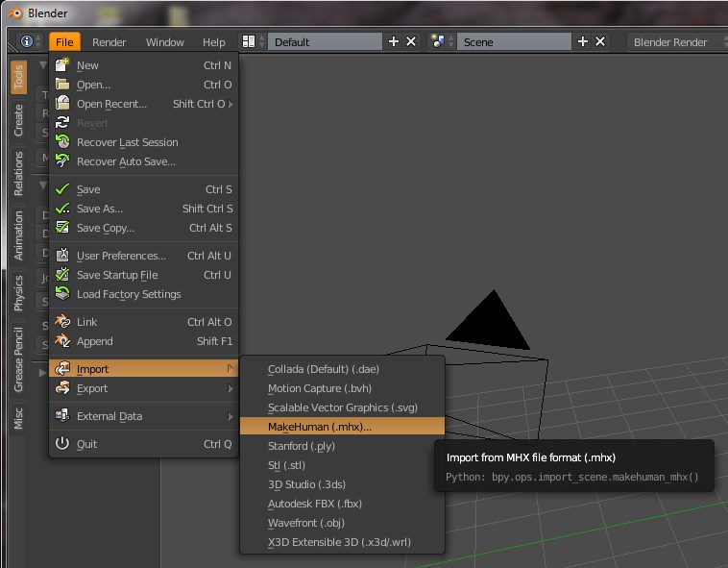Viewport: 728px width, 568px height.
Task: Switch to the Physics sidebar tab
Action: click(18, 293)
